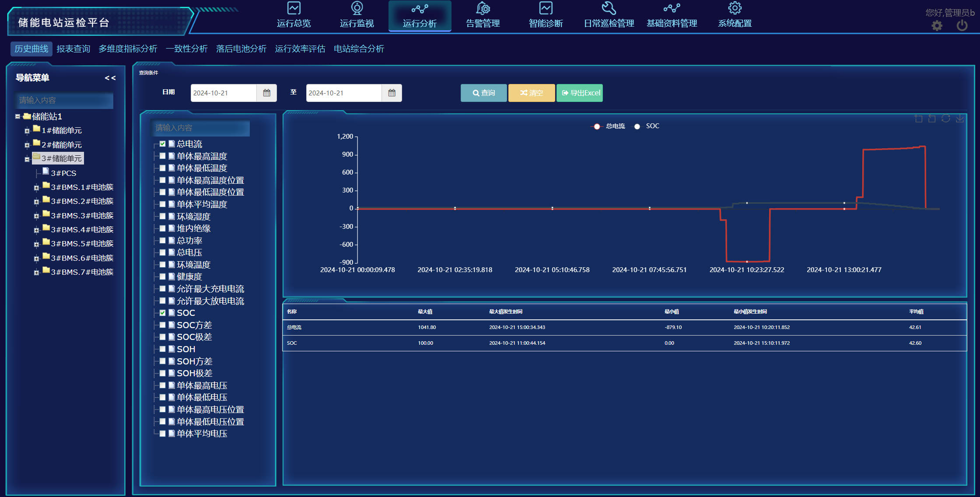Image resolution: width=980 pixels, height=497 pixels.
Task: Click the logout power icon top right
Action: [x=962, y=26]
